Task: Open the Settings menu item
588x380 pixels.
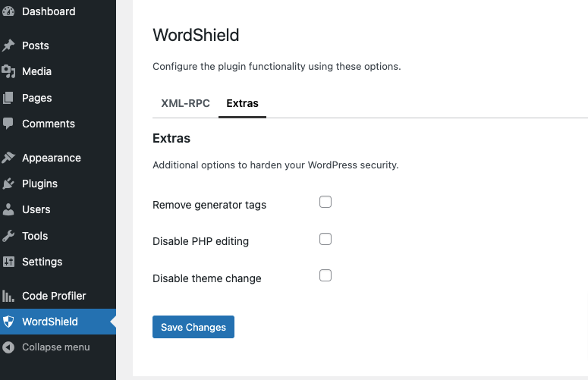Action: pos(42,262)
